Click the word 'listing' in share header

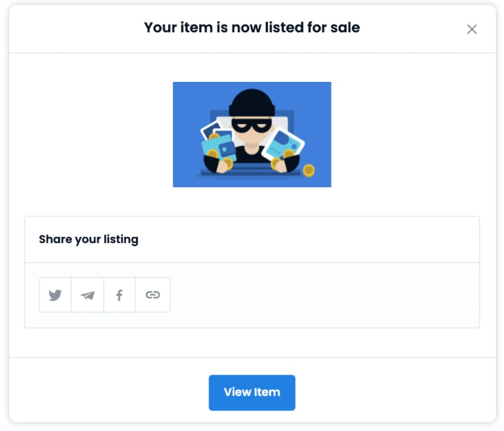121,239
